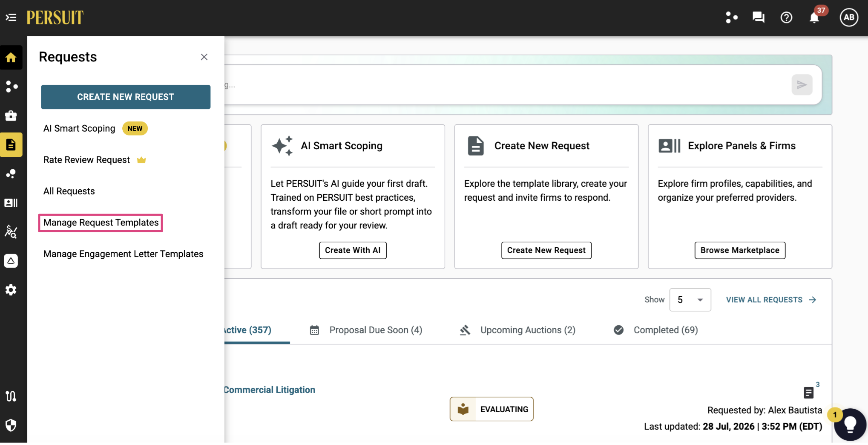Click the Requested by: Alex Bautista text

point(765,410)
